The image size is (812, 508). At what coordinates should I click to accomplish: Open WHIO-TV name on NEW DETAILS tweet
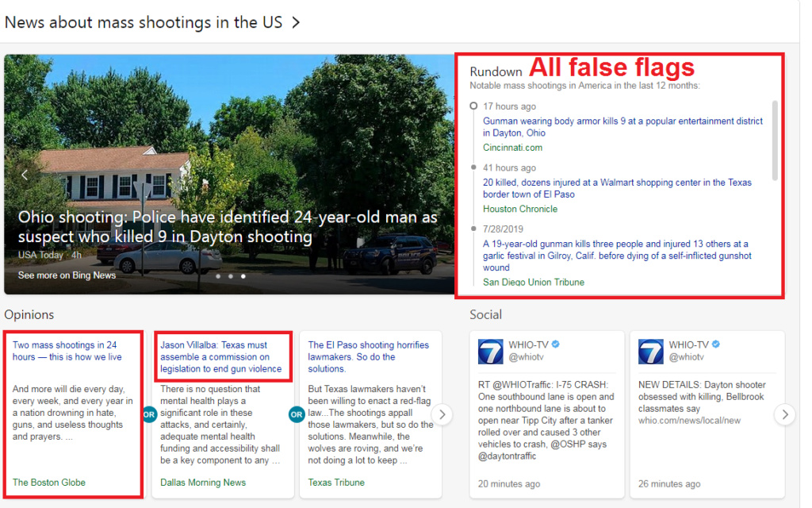point(689,344)
